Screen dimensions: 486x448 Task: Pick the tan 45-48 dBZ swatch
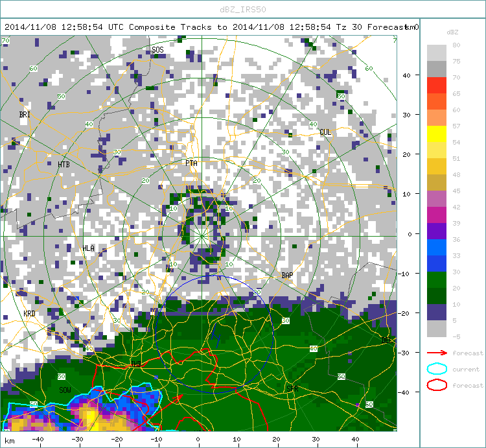tap(436, 182)
